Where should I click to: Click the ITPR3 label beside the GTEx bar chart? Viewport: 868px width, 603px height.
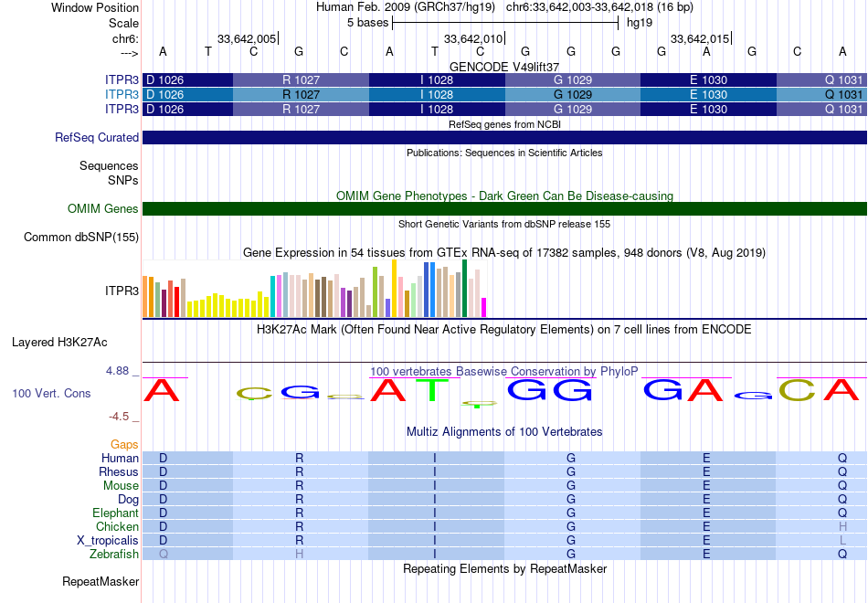(122, 291)
